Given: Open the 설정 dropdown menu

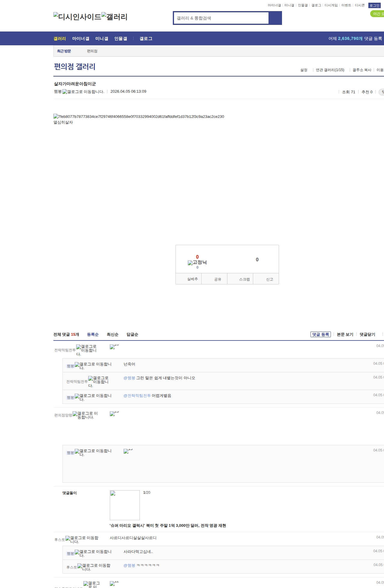Looking at the screenshot, I should tap(304, 70).
